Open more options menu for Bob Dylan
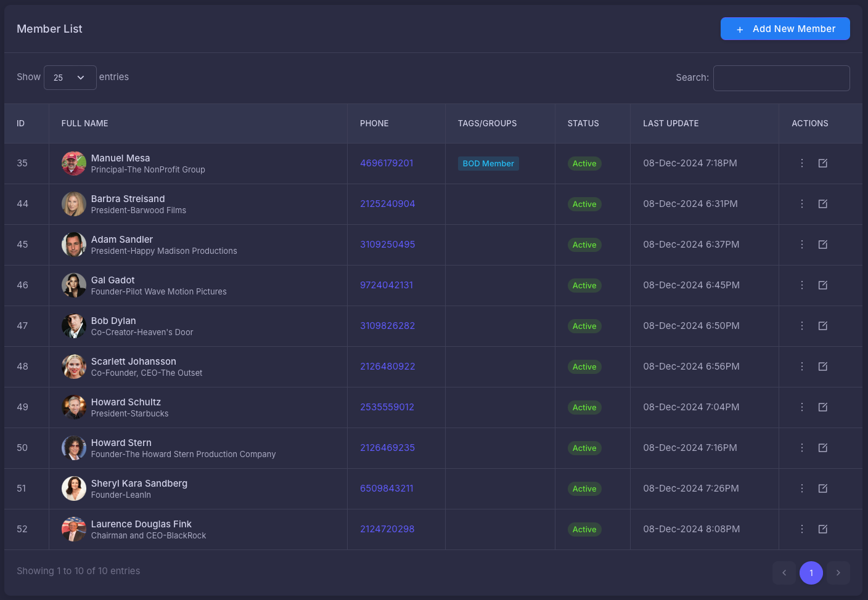Image resolution: width=868 pixels, height=600 pixels. pyautogui.click(x=801, y=326)
